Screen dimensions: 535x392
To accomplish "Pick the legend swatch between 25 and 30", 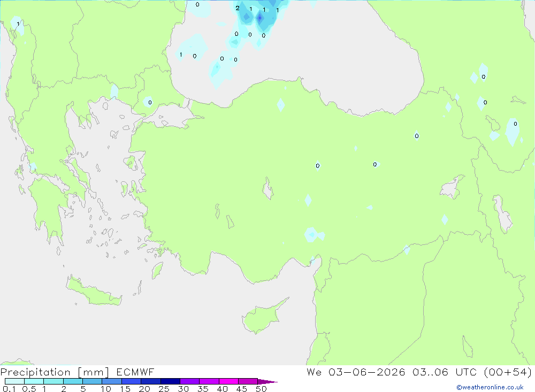I will click(170, 381).
